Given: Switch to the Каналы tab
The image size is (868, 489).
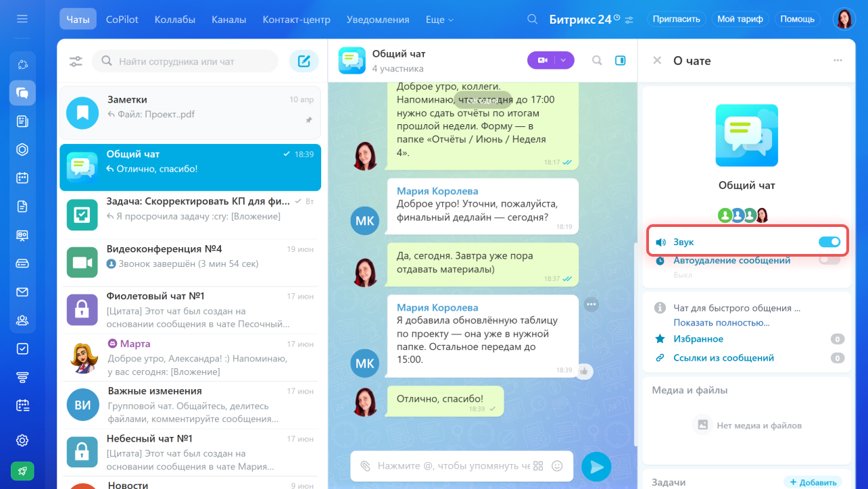Looking at the screenshot, I should (x=228, y=20).
